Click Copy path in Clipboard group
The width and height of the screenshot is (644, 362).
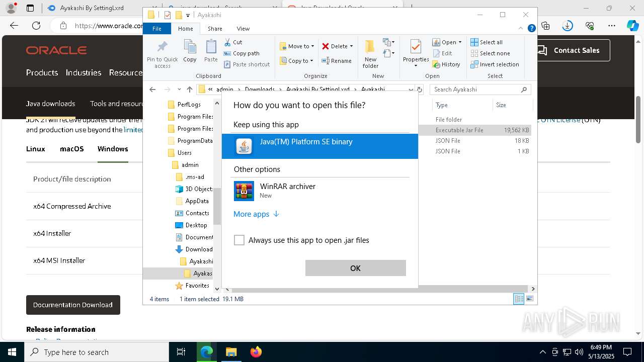tap(242, 53)
